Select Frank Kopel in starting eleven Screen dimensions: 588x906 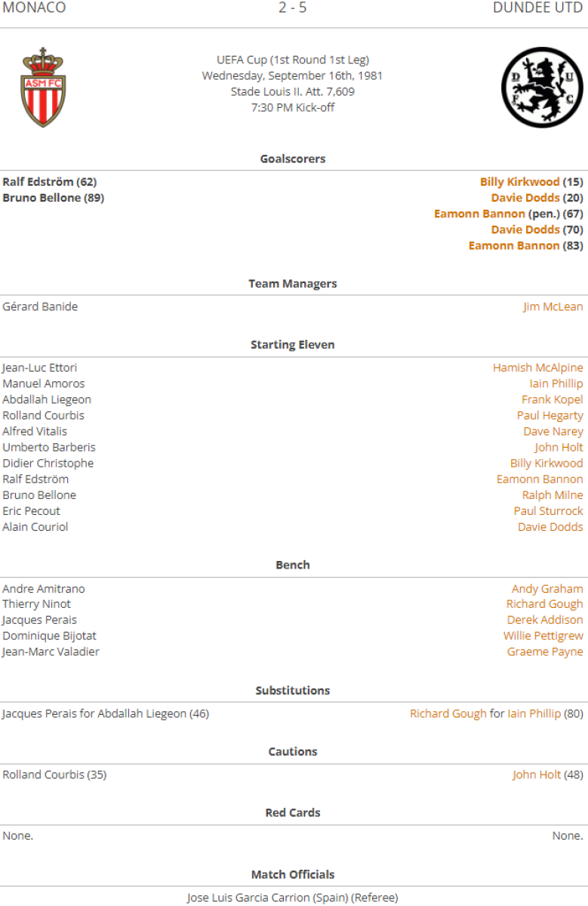(552, 399)
